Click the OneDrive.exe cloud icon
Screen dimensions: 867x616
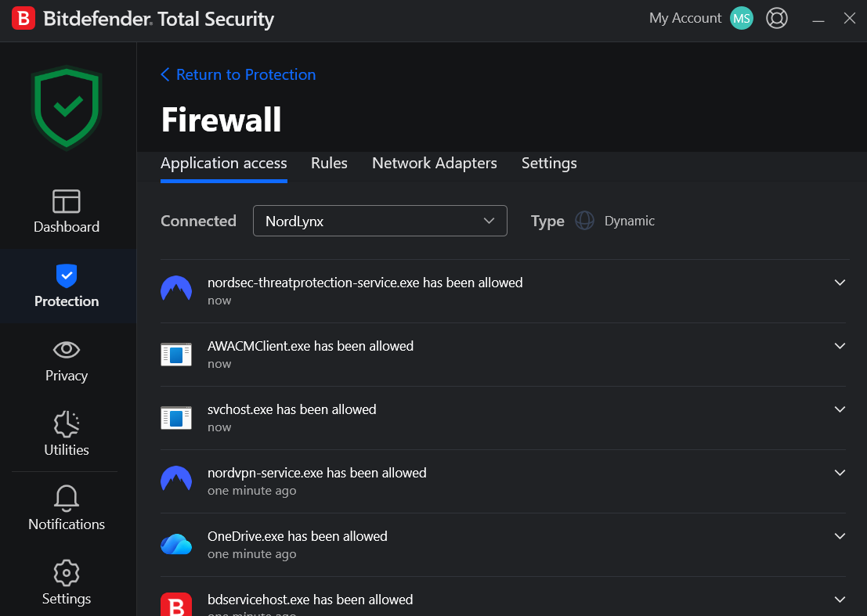(176, 544)
